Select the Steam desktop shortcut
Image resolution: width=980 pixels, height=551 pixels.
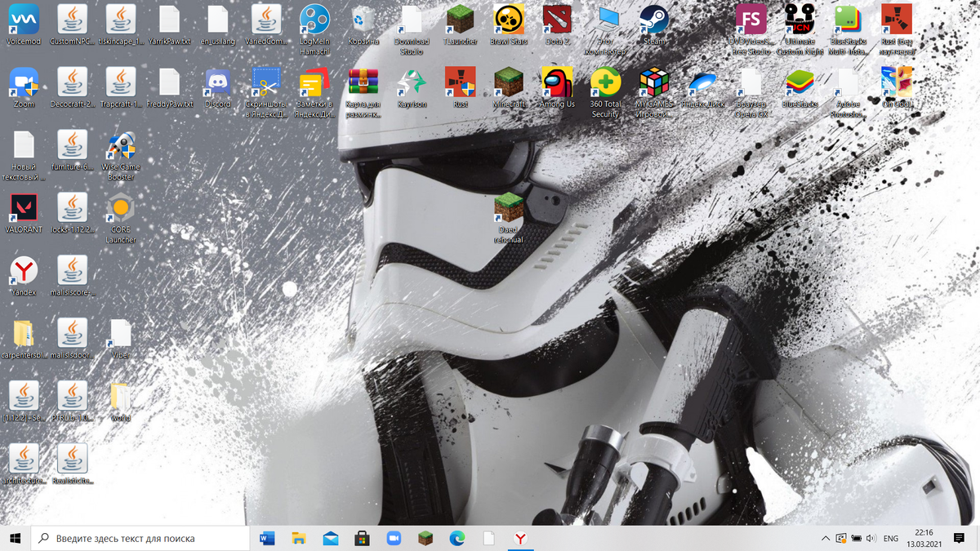coord(654,24)
